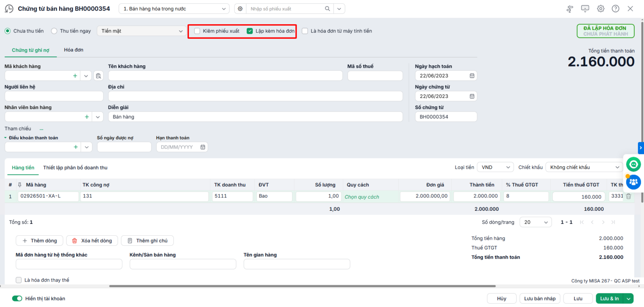The width and height of the screenshot is (644, 307).
Task: Open the help question mark icon
Action: (615, 8)
